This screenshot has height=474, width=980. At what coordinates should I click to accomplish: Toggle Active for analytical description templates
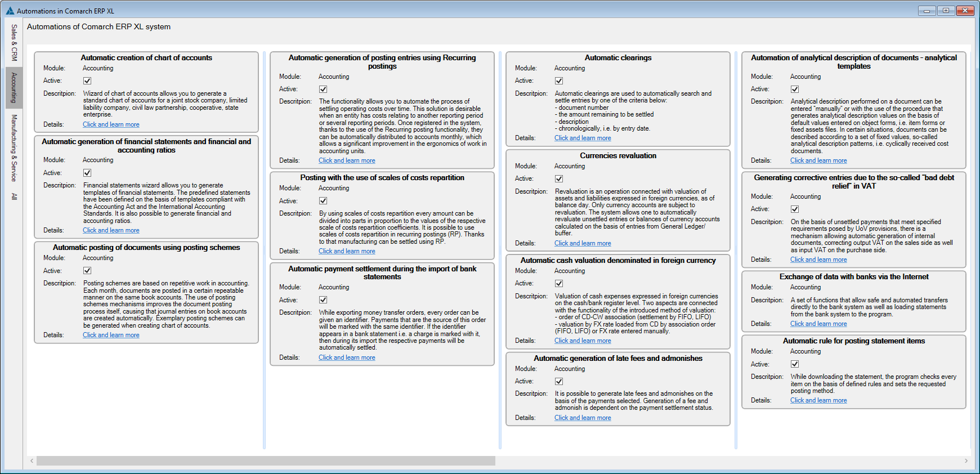[795, 89]
